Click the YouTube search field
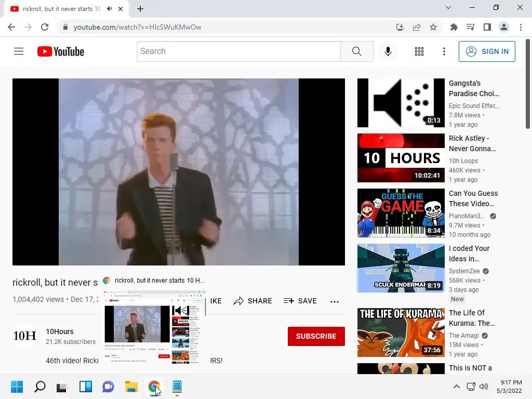 238,51
